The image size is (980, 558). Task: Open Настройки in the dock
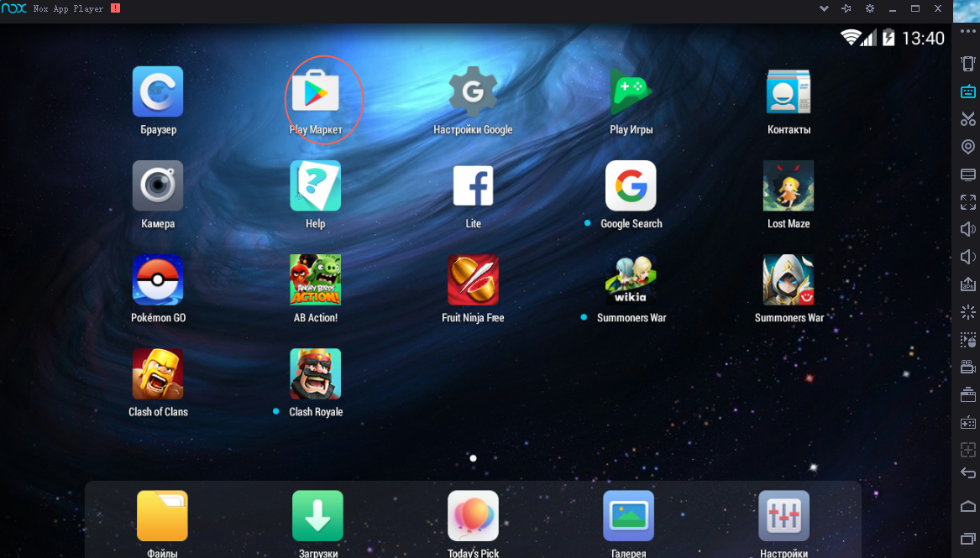[x=783, y=515]
